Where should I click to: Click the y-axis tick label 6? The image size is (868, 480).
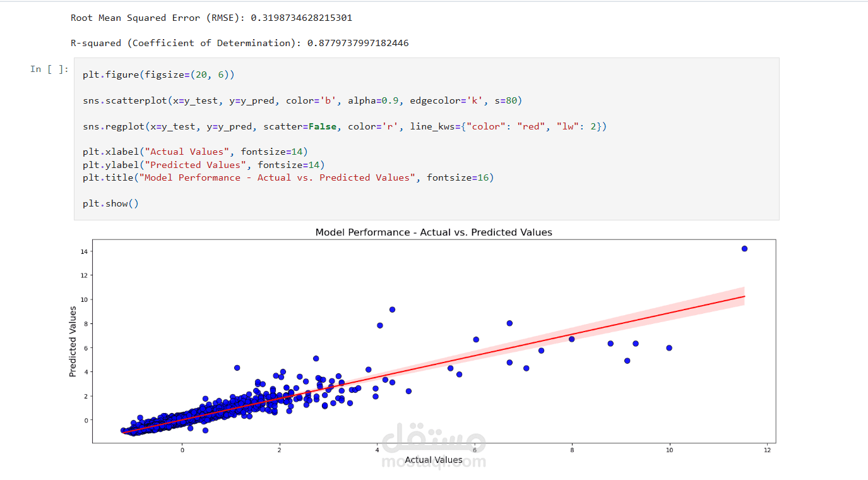(x=86, y=348)
